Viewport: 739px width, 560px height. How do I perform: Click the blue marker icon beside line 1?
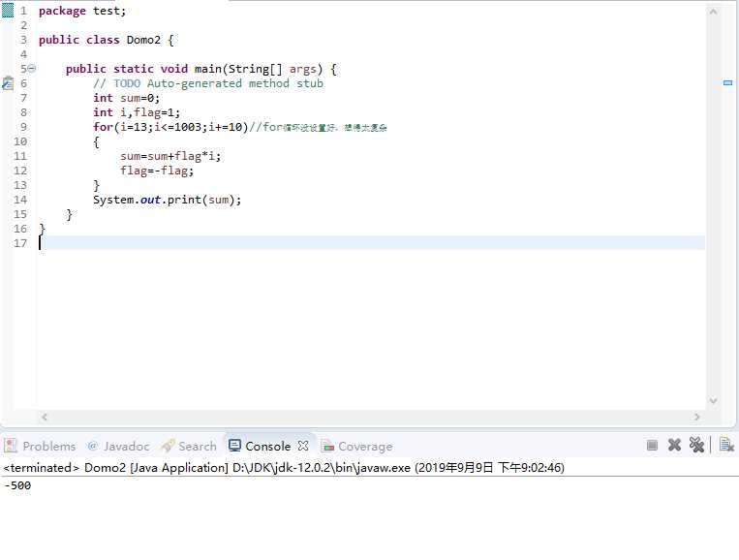tap(8, 11)
